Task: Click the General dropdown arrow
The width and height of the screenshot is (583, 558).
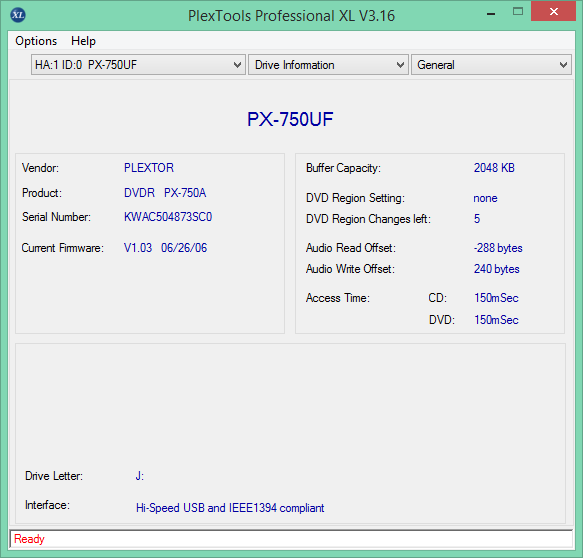Action: coord(563,65)
